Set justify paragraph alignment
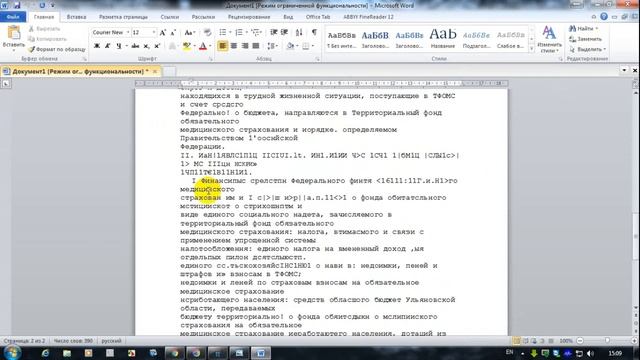The image size is (640, 360). point(256,46)
